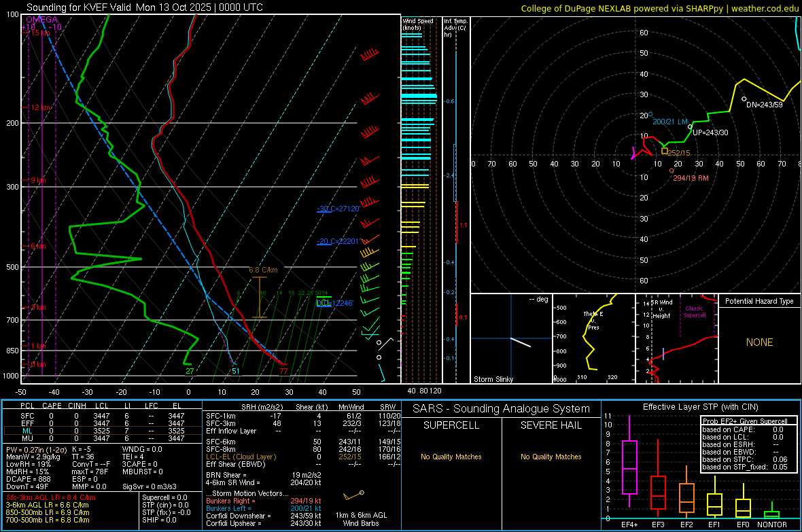This screenshot has height=532, width=802.
Task: Click the 'SUPERCELL' SARS column header
Action: coord(451,425)
